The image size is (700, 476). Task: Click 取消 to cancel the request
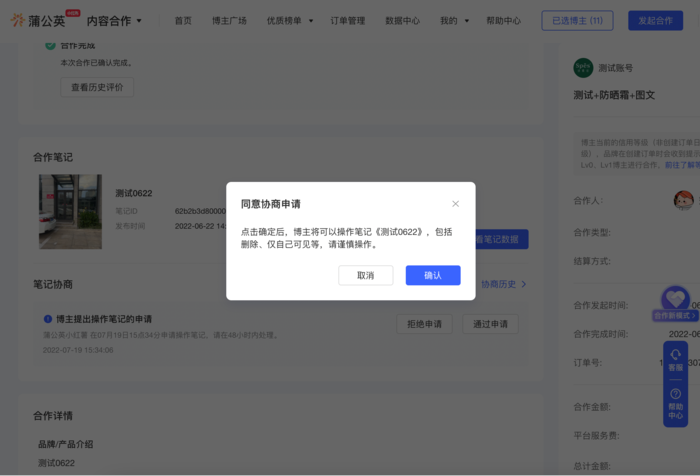point(365,275)
